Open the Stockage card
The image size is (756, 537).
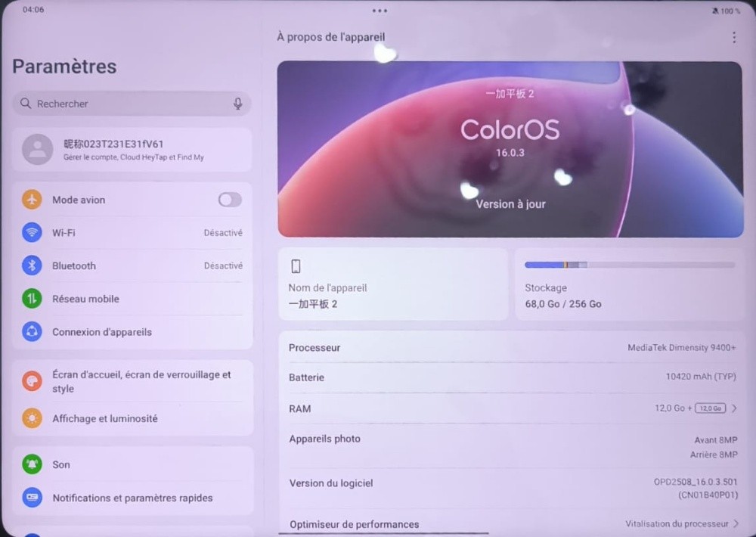(630, 284)
